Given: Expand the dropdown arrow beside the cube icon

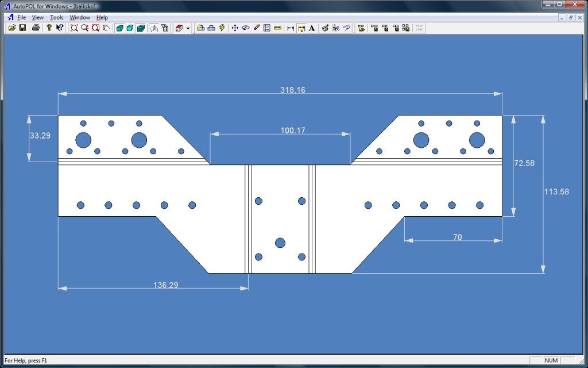Looking at the screenshot, I should (188, 28).
